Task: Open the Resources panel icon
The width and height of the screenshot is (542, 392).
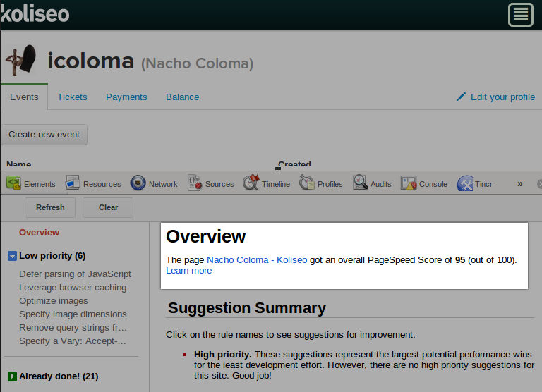Action: (x=73, y=183)
